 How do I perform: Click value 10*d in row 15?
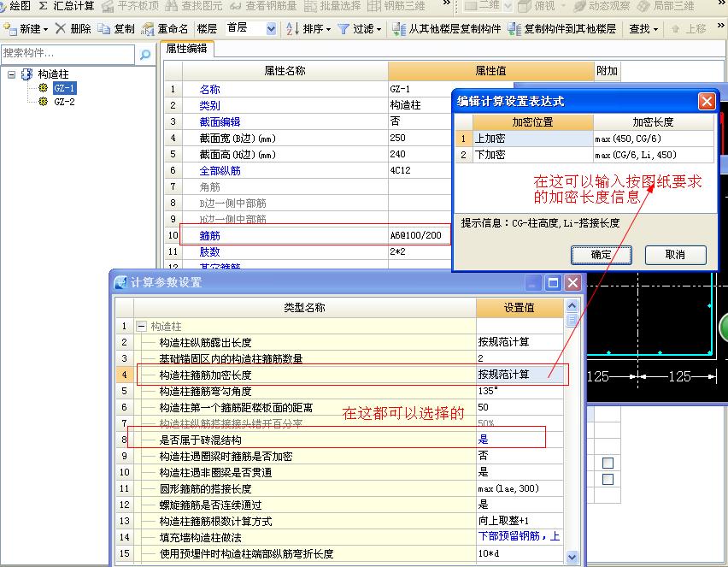pos(520,553)
